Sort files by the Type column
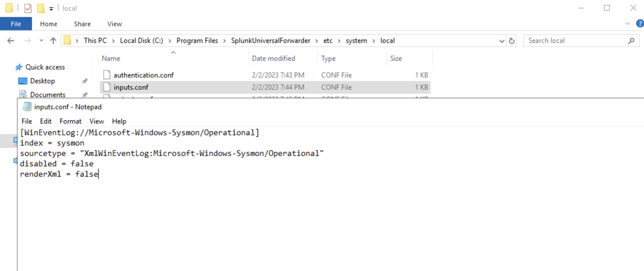 pyautogui.click(x=328, y=59)
